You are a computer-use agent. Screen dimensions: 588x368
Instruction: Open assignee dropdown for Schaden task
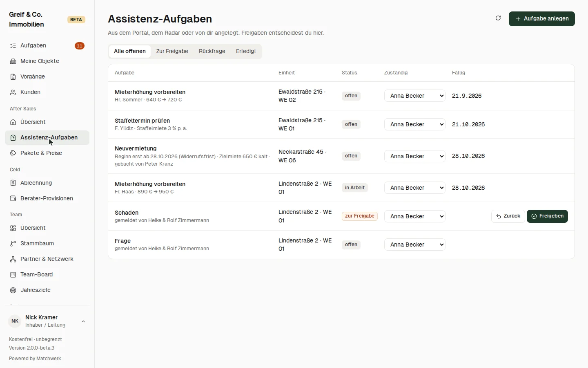pyautogui.click(x=415, y=216)
